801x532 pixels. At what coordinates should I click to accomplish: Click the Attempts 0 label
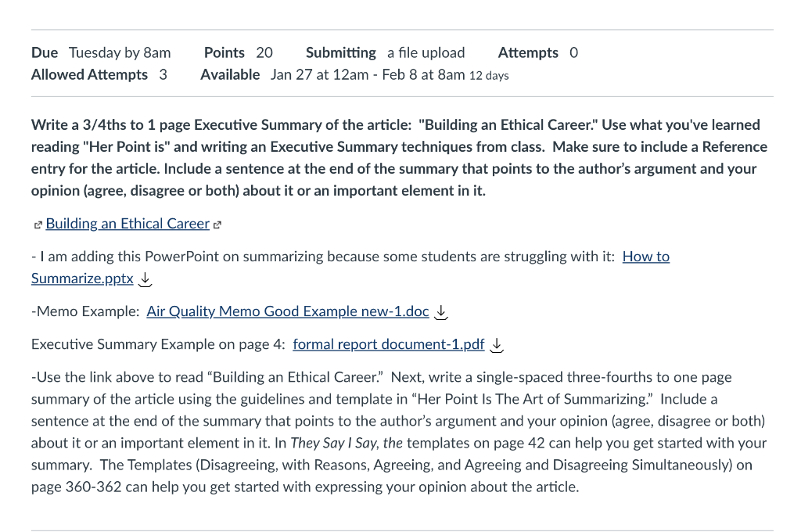(x=537, y=52)
